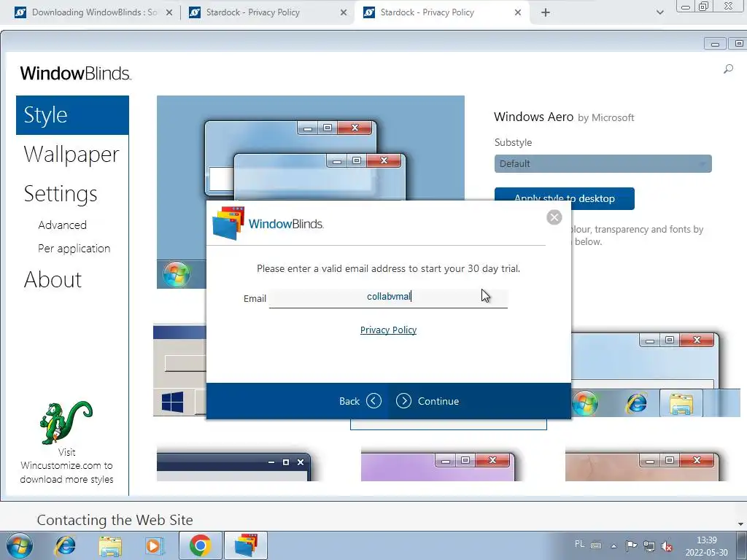Open the Advanced settings item
Viewport: 747px width, 560px height.
(63, 225)
